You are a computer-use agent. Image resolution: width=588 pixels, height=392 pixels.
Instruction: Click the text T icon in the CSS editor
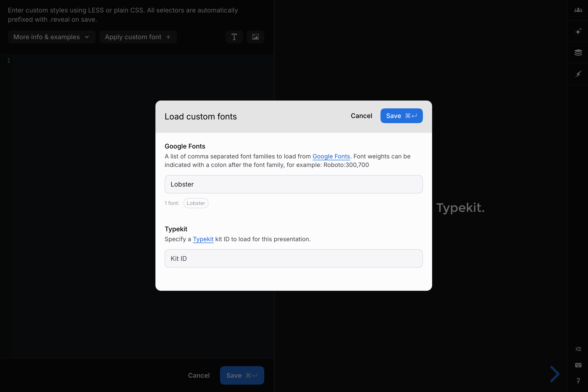point(234,37)
